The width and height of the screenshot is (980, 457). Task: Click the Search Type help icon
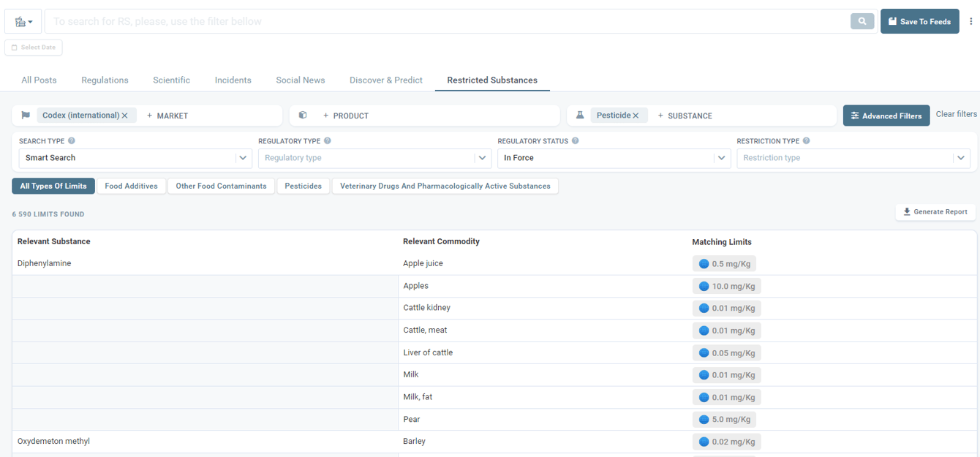click(72, 141)
